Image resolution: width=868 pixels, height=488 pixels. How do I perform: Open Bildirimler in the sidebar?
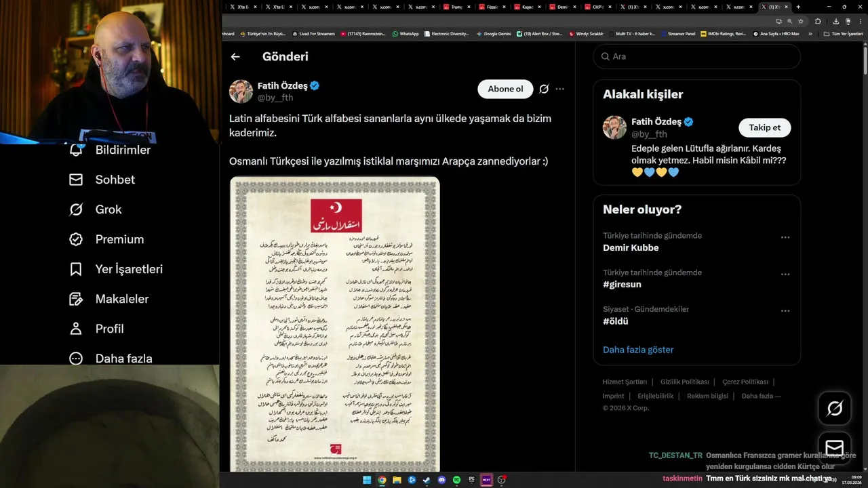pos(110,150)
